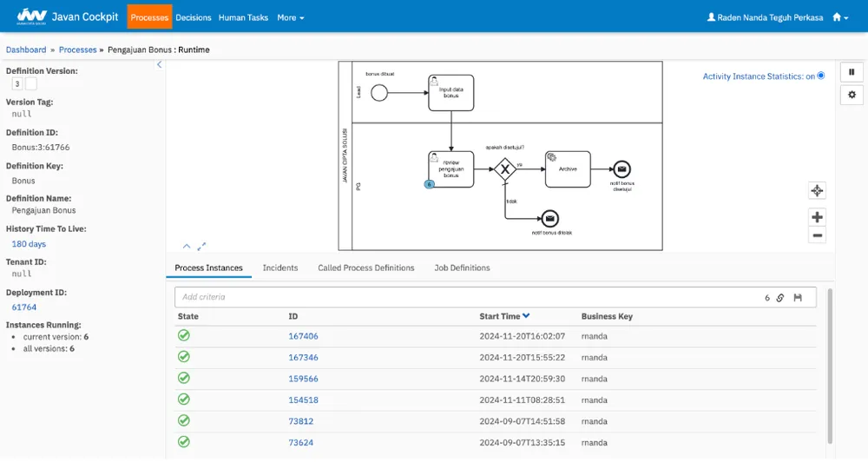Select the empty version box
This screenshot has height=469, width=868.
31,83
